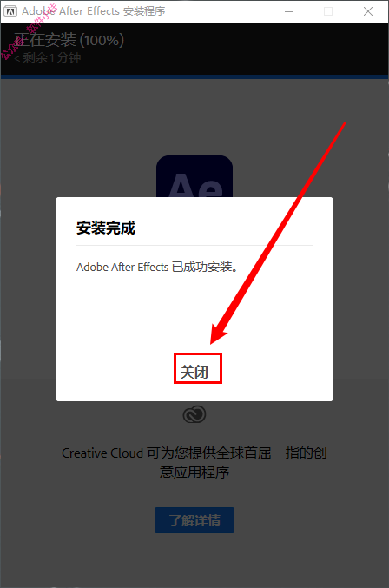Viewport: 389px width, 588px height.
Task: Click the 安装完成 dialog heading
Action: coord(106,228)
